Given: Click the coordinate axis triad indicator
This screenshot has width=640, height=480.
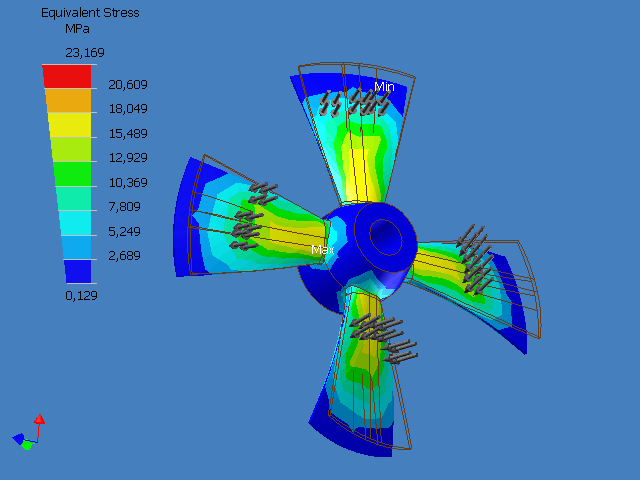Looking at the screenshot, I should (29, 432).
